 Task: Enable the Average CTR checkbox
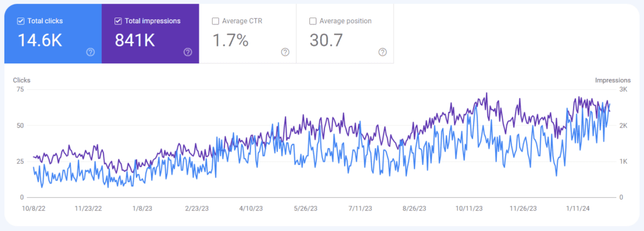coord(215,21)
